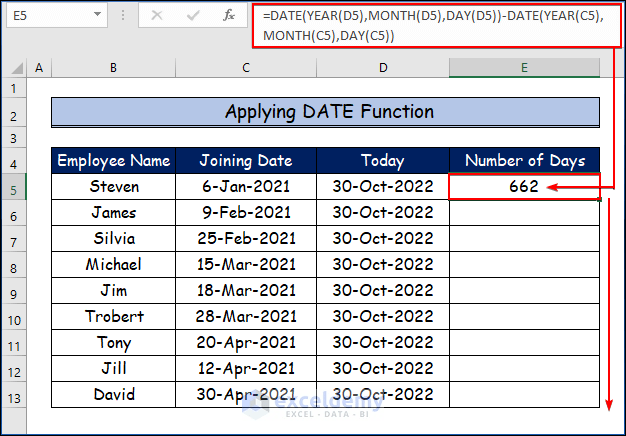Select row 12 header
This screenshot has height=436, width=626.
14,368
